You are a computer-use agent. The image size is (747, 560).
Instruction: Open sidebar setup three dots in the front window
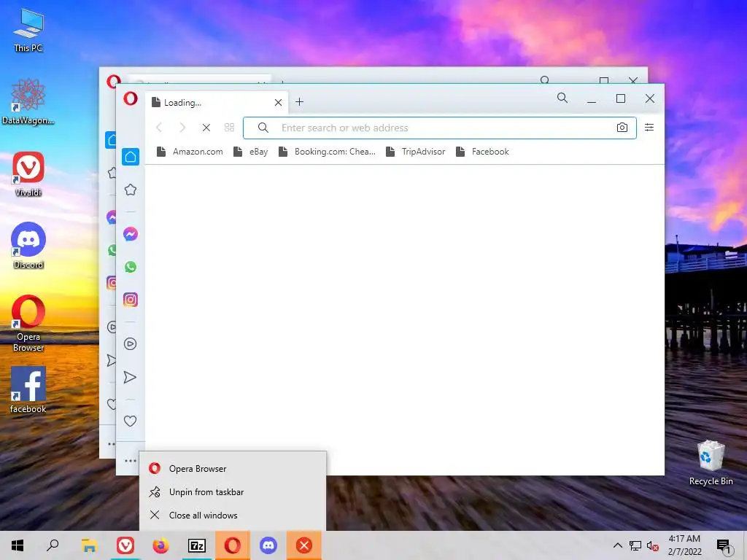point(130,461)
